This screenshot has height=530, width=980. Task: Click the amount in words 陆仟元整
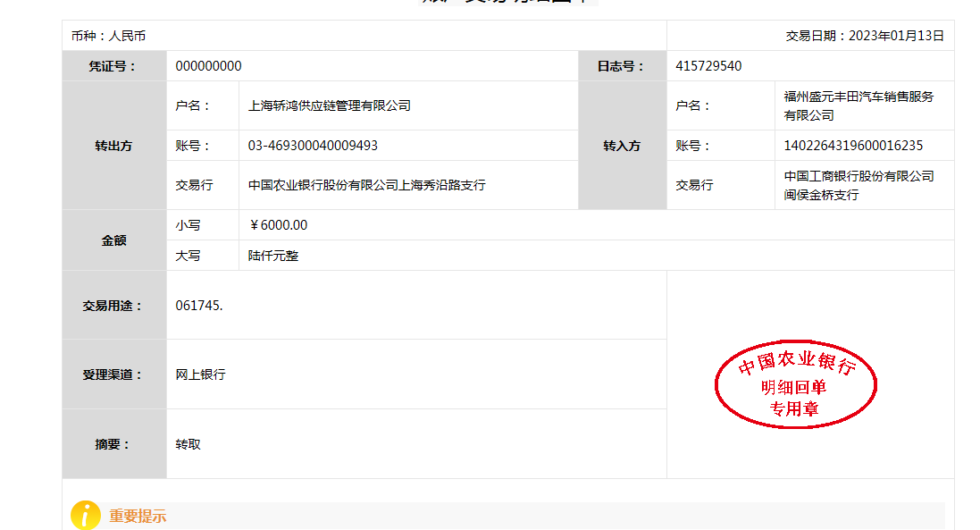click(273, 256)
